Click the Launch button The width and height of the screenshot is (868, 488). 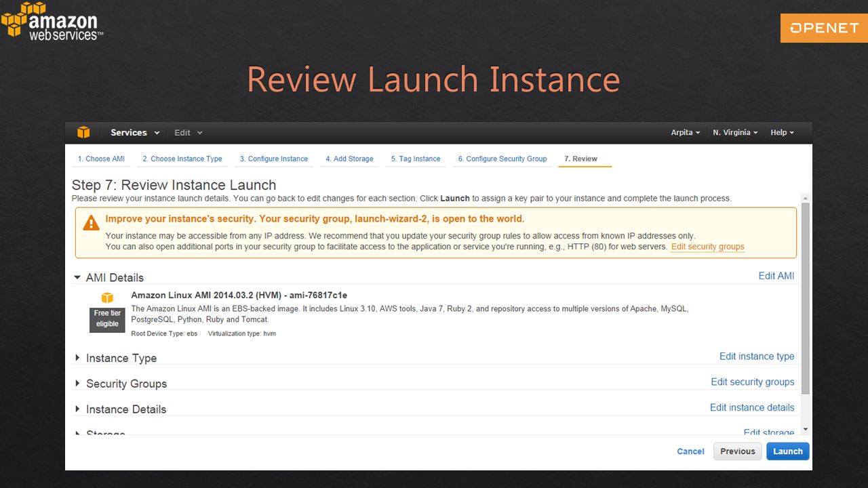click(788, 451)
